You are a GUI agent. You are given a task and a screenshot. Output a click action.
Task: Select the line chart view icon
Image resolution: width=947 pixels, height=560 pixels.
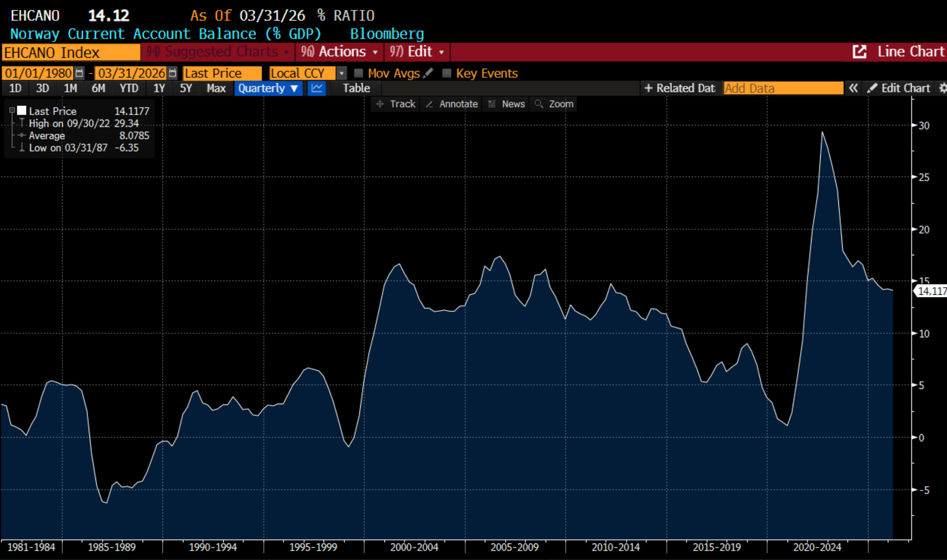pyautogui.click(x=317, y=88)
